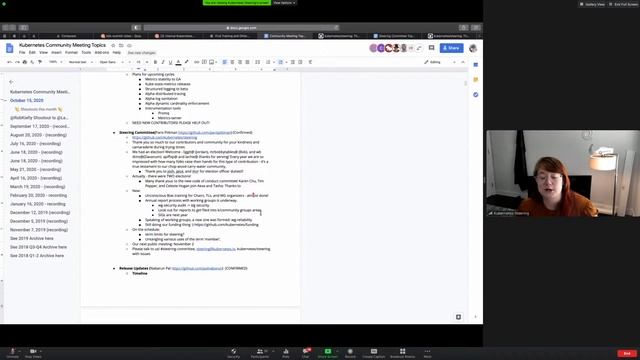This screenshot has height=360, width=640.
Task: Open the highlight color tool
Action: coord(187,62)
